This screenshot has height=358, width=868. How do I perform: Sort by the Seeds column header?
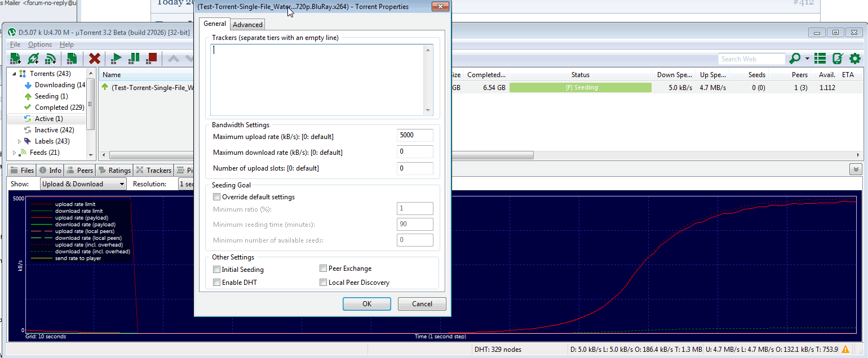749,75
